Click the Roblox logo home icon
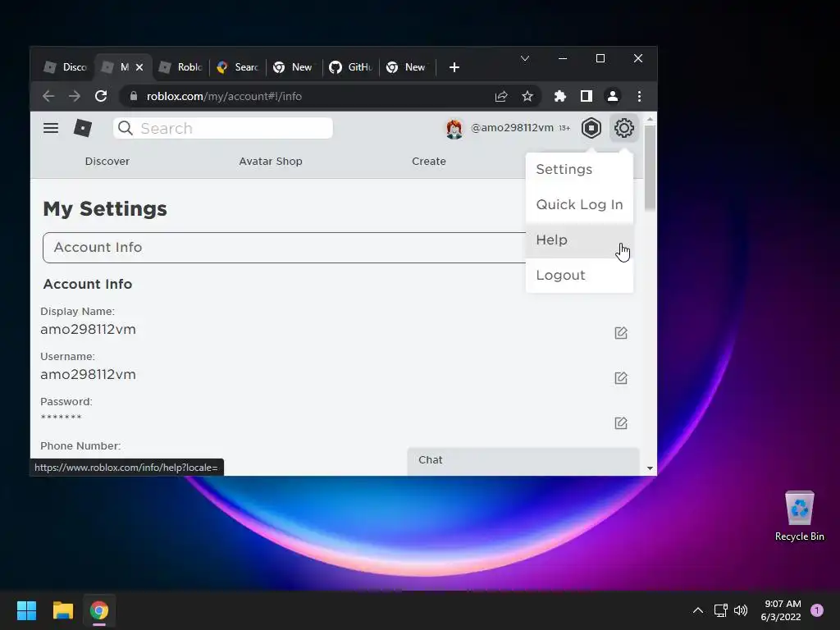The height and width of the screenshot is (630, 840). pyautogui.click(x=83, y=128)
